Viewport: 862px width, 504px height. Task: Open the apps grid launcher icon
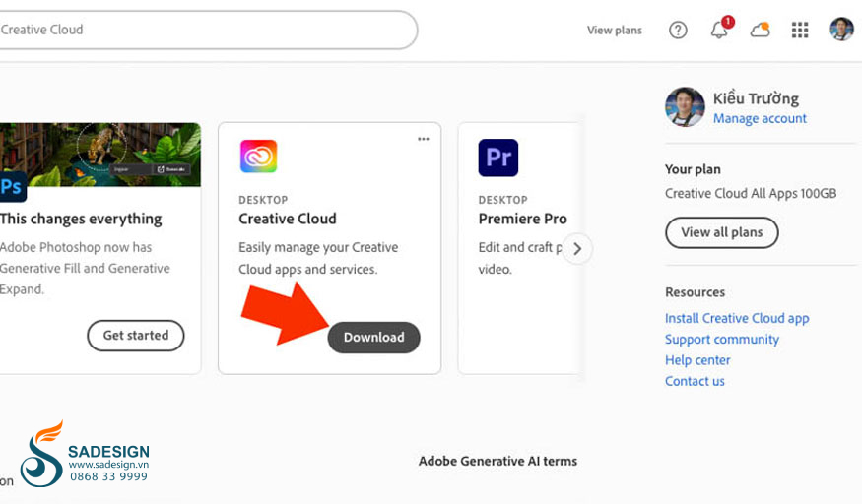click(800, 30)
